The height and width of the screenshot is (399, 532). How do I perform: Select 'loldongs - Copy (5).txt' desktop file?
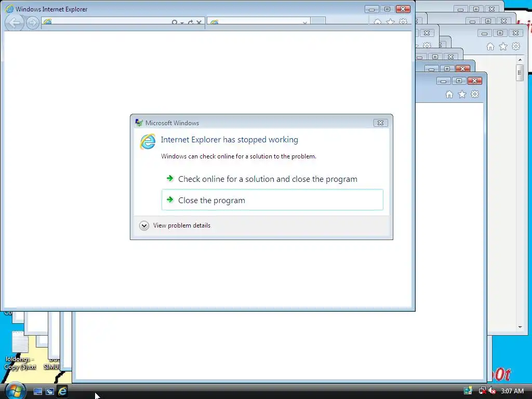tap(20, 351)
